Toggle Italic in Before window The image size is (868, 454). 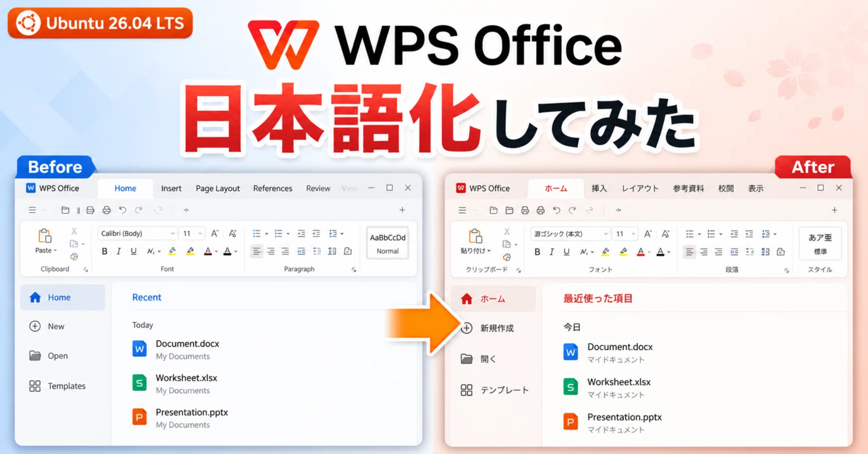click(x=119, y=252)
